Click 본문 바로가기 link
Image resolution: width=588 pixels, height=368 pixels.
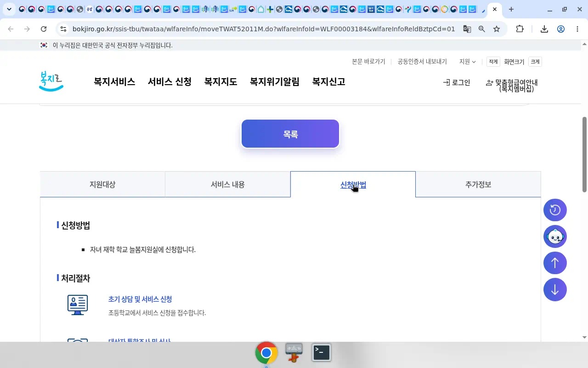pyautogui.click(x=368, y=62)
